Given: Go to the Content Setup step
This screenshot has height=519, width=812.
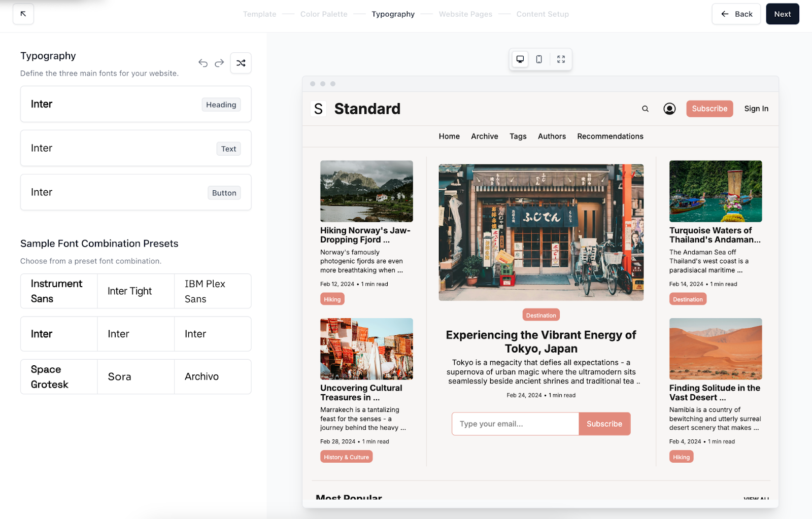Looking at the screenshot, I should tap(543, 14).
